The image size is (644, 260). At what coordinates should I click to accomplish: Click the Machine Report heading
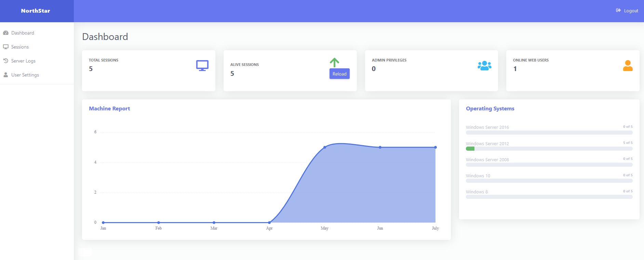[x=109, y=109]
